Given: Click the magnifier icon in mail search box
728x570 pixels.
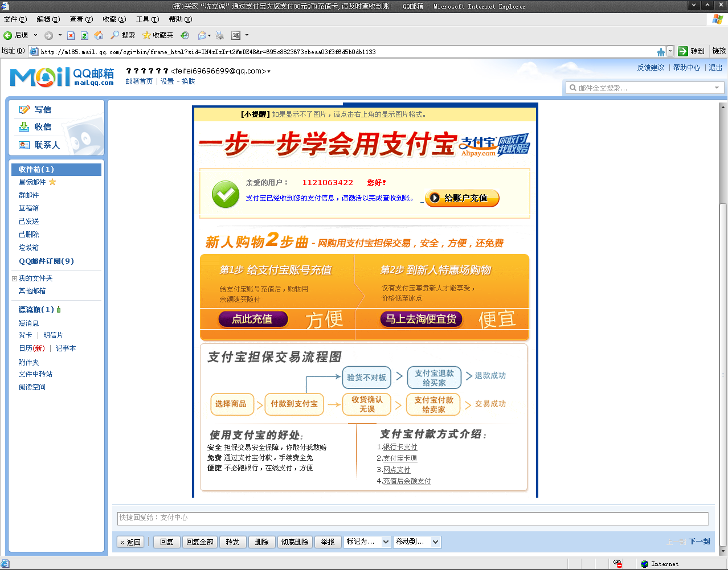Looking at the screenshot, I should coord(573,88).
